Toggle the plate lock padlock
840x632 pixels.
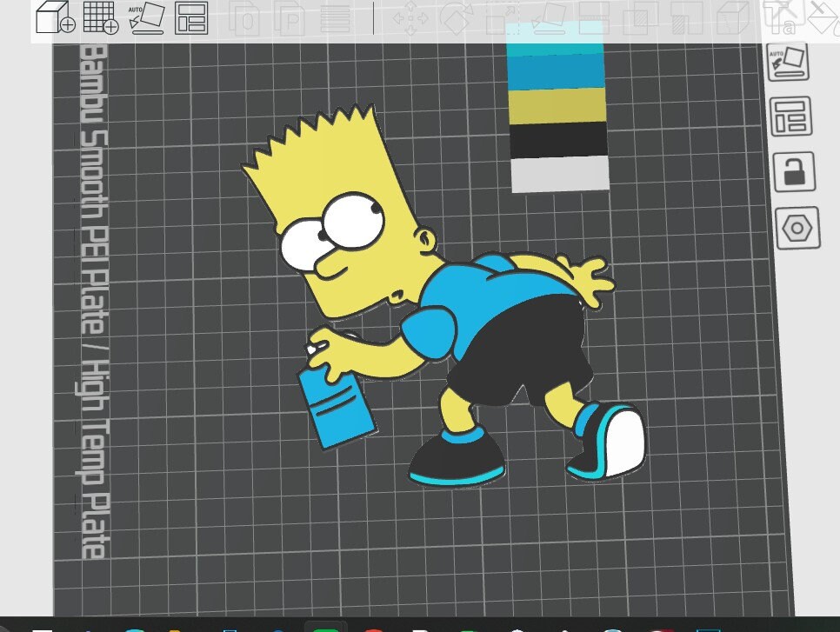click(791, 172)
